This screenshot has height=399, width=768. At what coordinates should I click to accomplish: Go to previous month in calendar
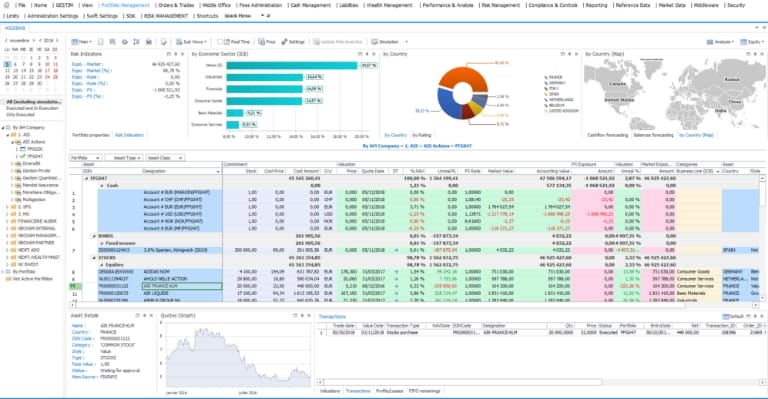[x=6, y=41]
